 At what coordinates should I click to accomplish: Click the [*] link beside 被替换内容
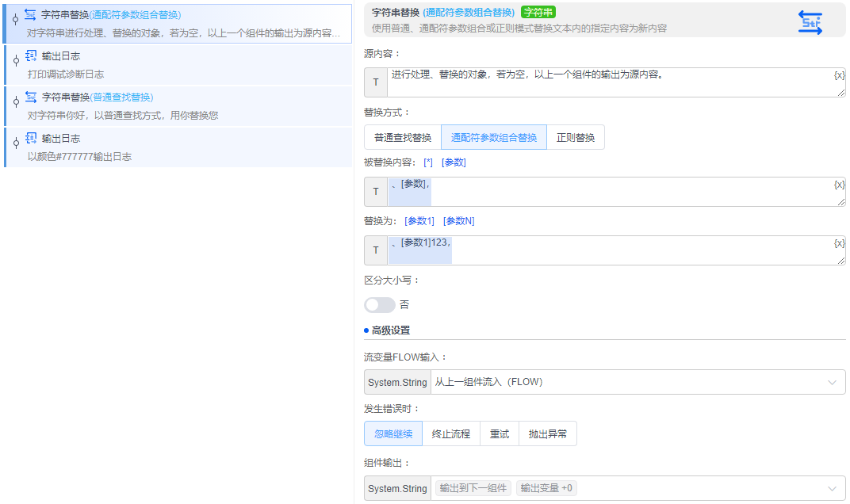426,162
